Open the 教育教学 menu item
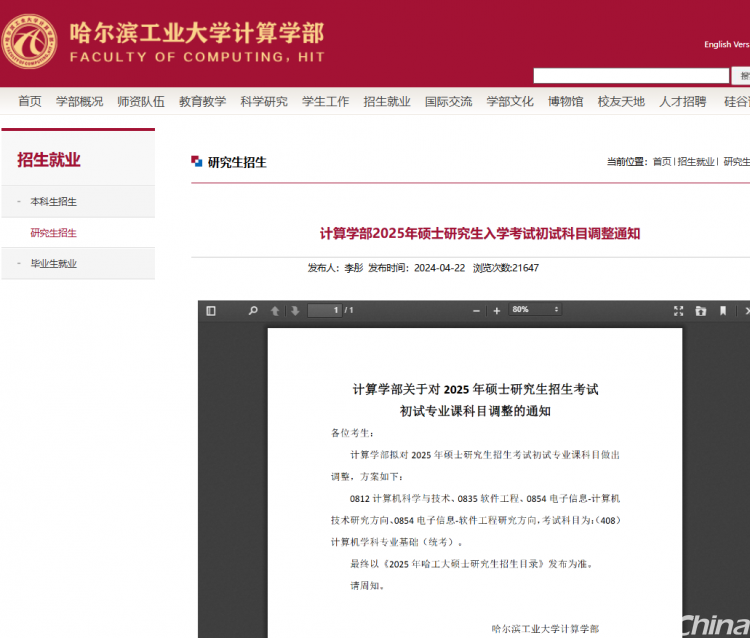 click(x=202, y=101)
